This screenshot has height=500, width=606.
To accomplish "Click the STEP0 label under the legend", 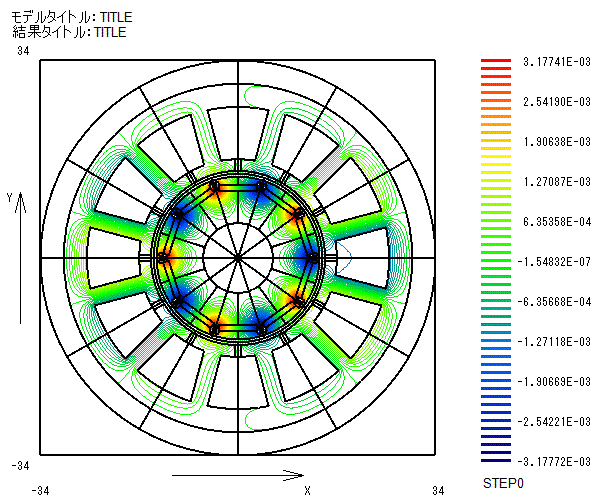I will [x=503, y=483].
